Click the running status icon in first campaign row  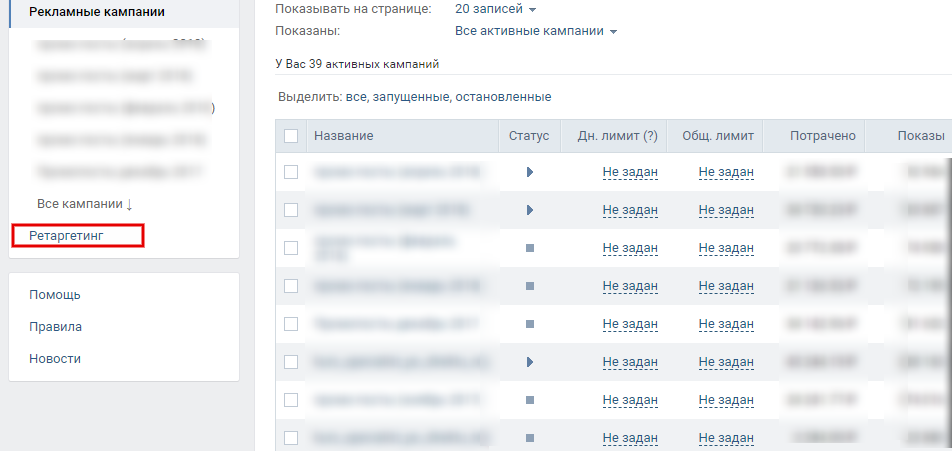[529, 172]
